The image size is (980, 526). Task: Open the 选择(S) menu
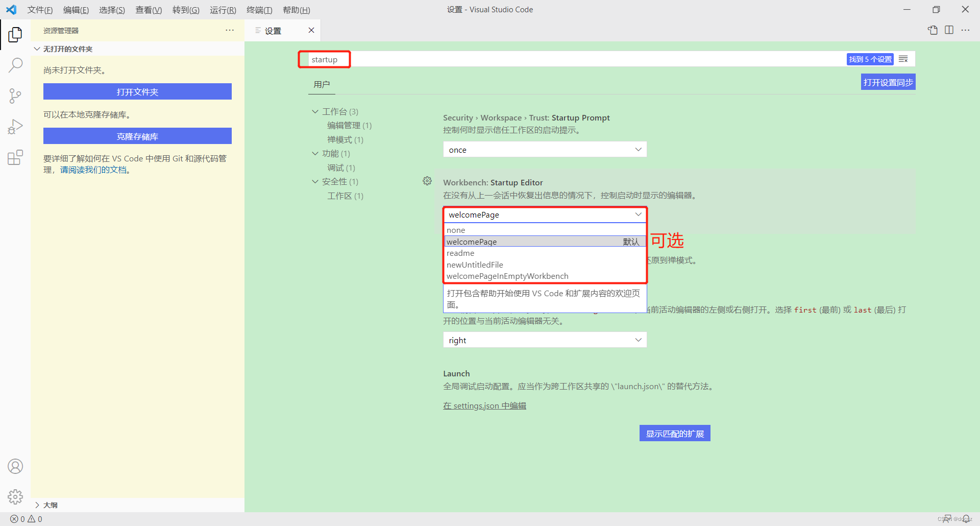pyautogui.click(x=112, y=10)
